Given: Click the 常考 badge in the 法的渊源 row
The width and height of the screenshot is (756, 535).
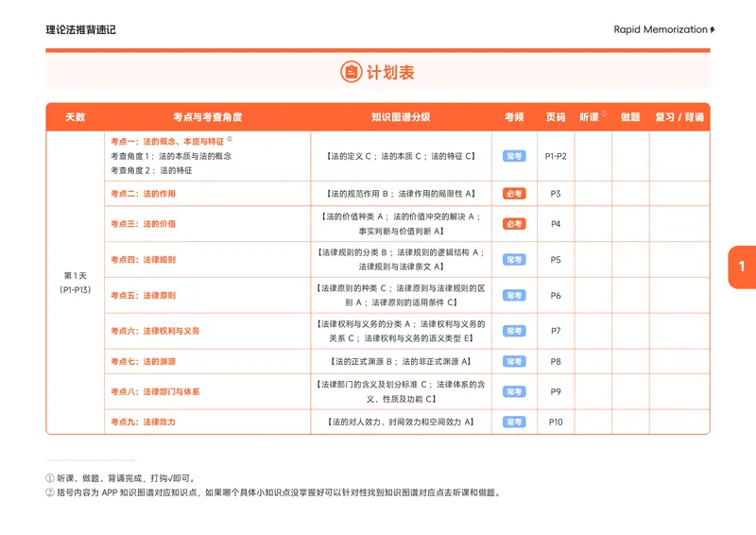Looking at the screenshot, I should (514, 361).
